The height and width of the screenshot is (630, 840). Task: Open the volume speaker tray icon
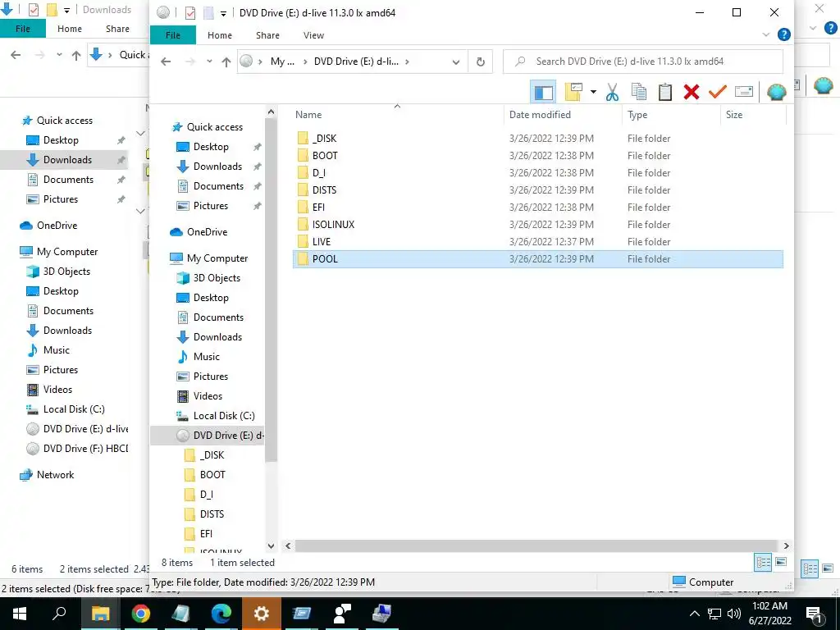734,614
